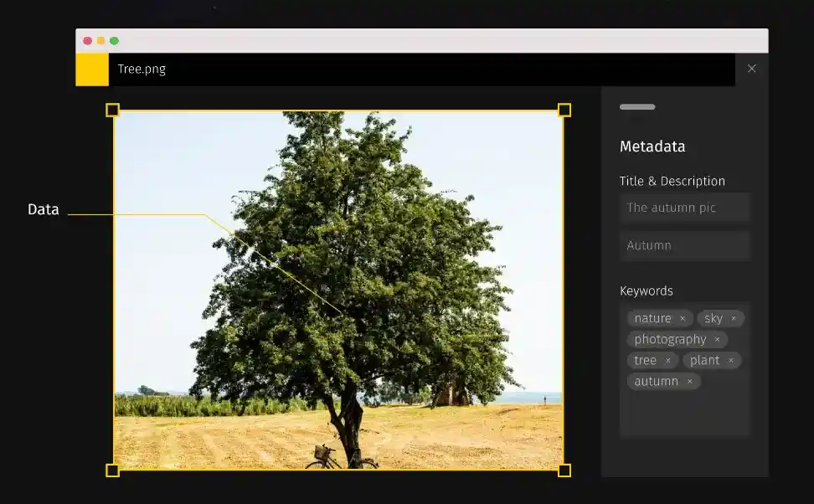Click the Keywords section label
This screenshot has width=814, height=504.
(647, 291)
